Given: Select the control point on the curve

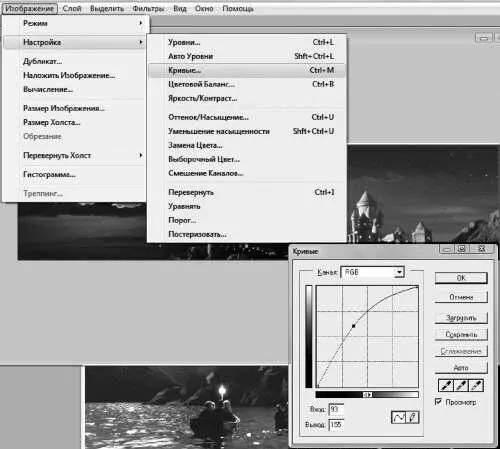Looking at the screenshot, I should pyautogui.click(x=354, y=326).
